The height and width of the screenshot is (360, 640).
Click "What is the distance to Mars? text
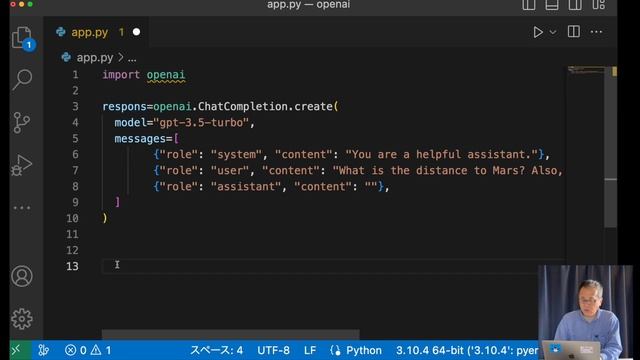pyautogui.click(x=429, y=171)
